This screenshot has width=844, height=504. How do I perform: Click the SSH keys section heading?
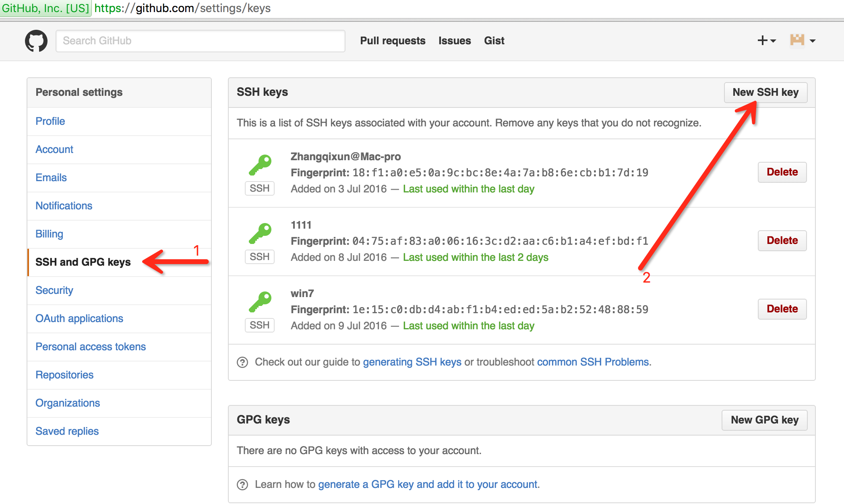[262, 92]
